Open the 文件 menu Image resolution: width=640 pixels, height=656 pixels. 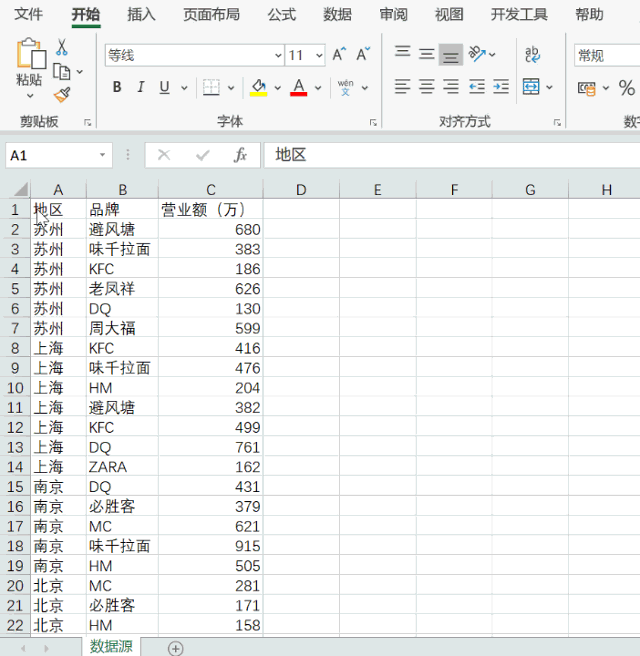pos(28,14)
